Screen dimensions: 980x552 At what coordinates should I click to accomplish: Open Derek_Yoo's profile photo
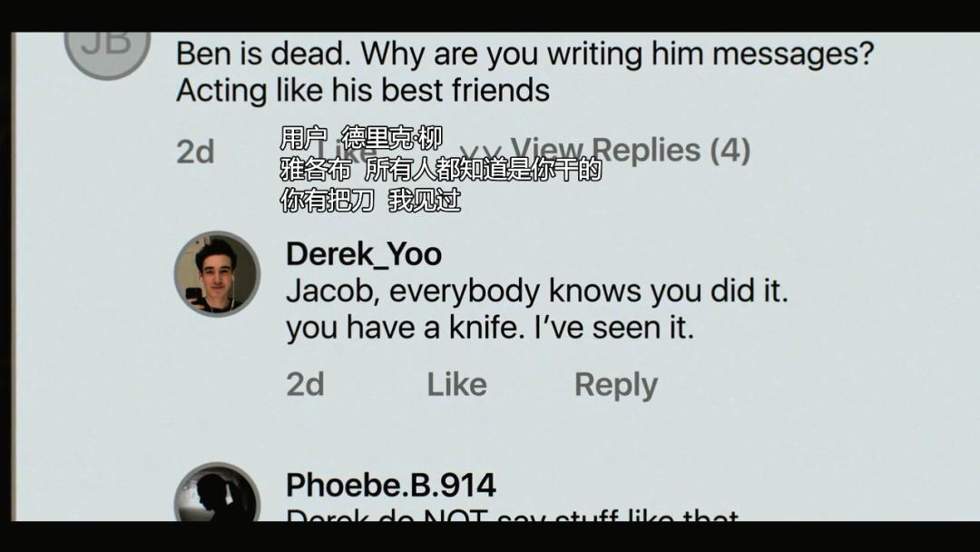[217, 274]
